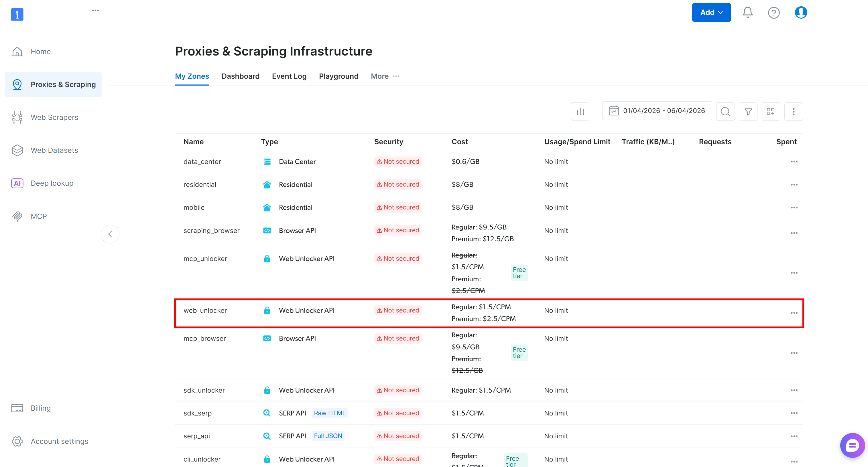Viewport: 868px width, 467px height.
Task: Open the notifications bell
Action: [747, 12]
